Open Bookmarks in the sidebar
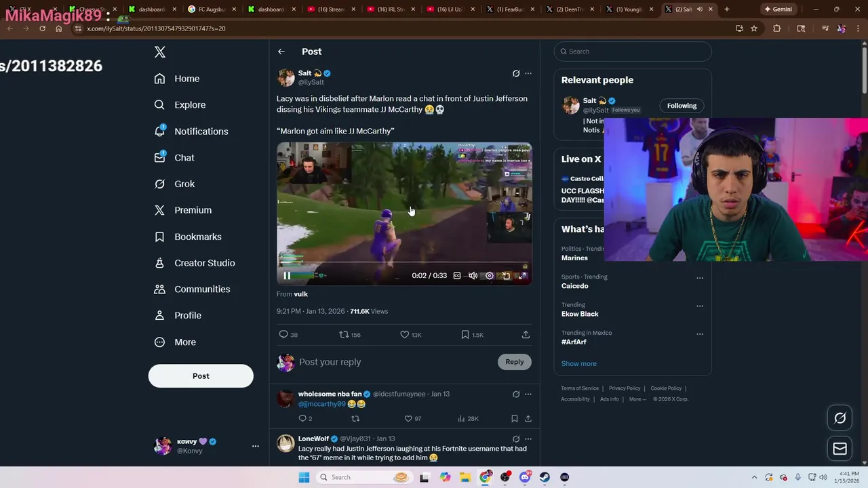 tap(188, 237)
